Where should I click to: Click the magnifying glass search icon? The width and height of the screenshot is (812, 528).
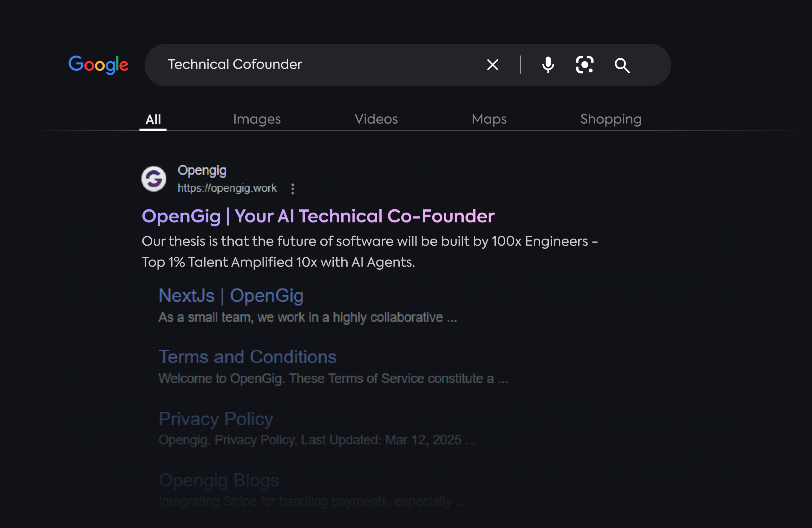click(622, 65)
